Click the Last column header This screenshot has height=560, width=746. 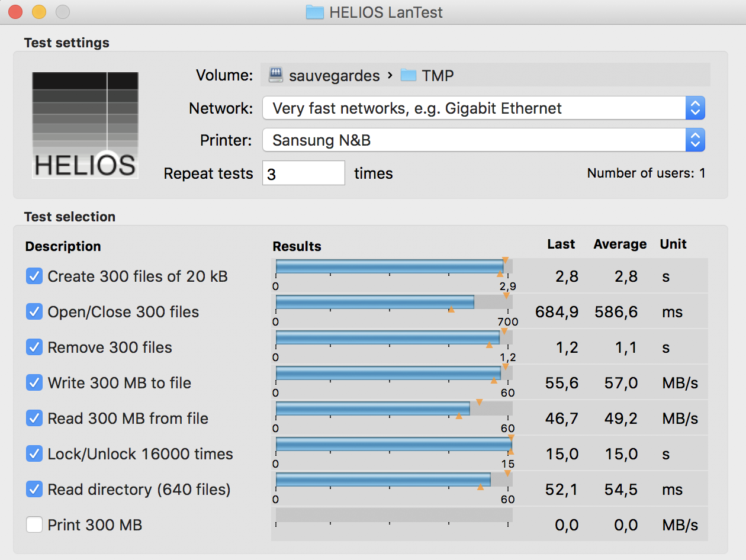pyautogui.click(x=561, y=244)
